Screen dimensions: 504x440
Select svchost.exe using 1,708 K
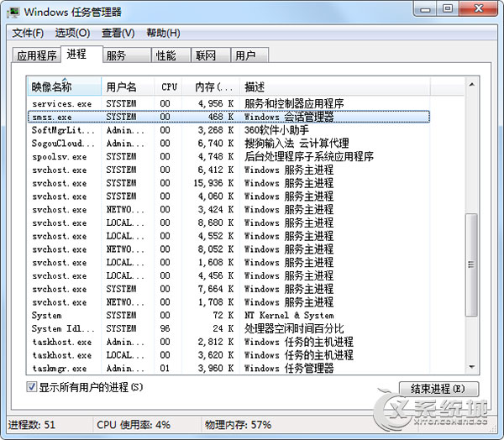(228, 302)
